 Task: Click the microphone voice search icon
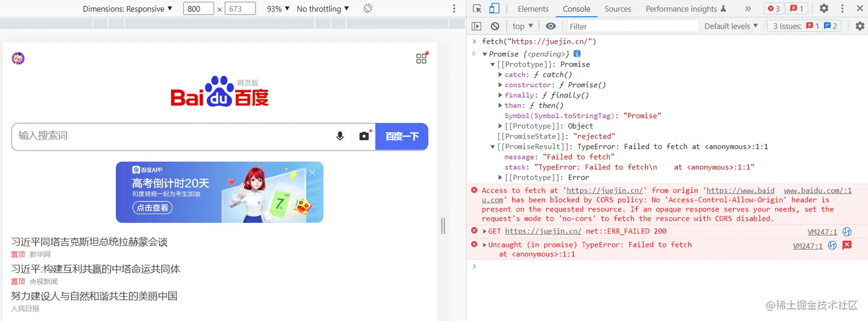pyautogui.click(x=340, y=136)
